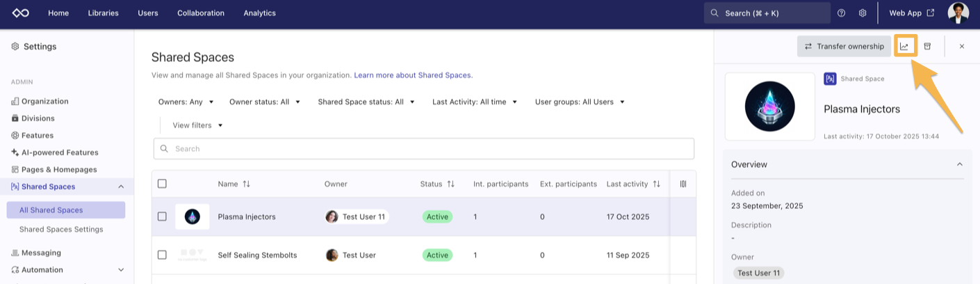Viewport: 980px width, 284px height.
Task: Expand Shared Space status filter
Action: (366, 102)
